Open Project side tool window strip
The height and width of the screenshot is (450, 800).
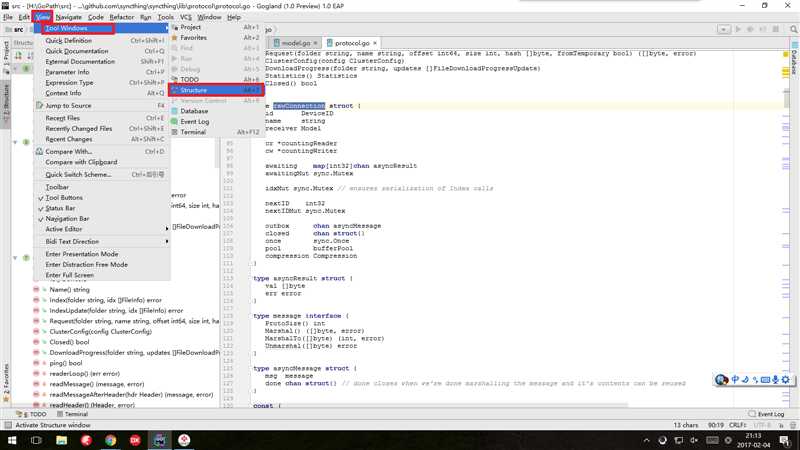(6, 56)
